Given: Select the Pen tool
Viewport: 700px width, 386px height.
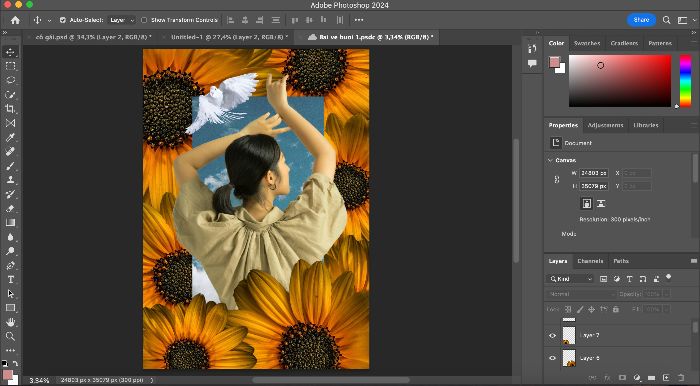Looking at the screenshot, I should [10, 266].
